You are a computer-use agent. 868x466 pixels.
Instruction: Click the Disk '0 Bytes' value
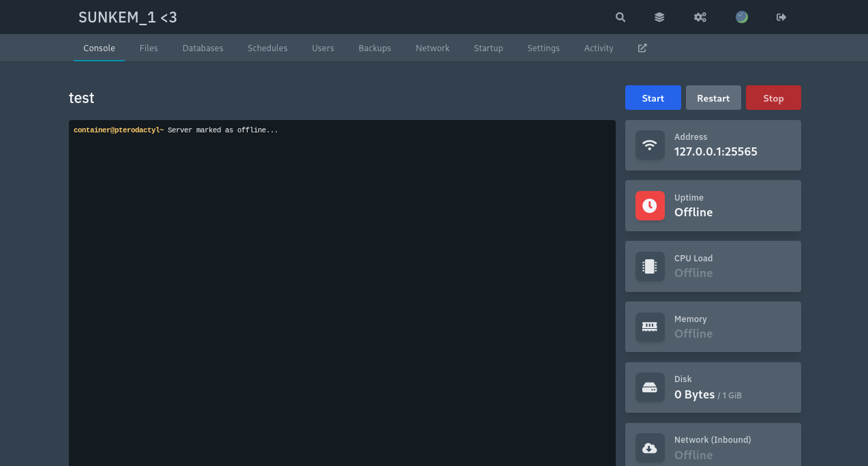[x=695, y=394]
